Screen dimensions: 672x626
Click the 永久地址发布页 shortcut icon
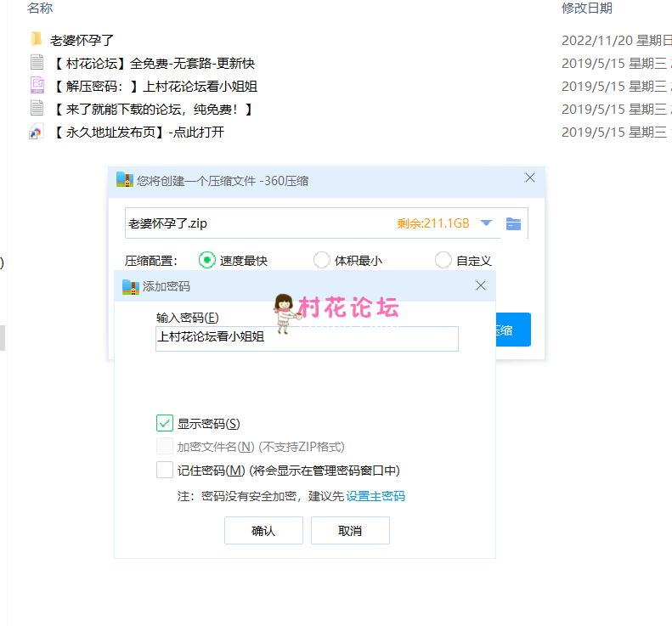point(37,132)
